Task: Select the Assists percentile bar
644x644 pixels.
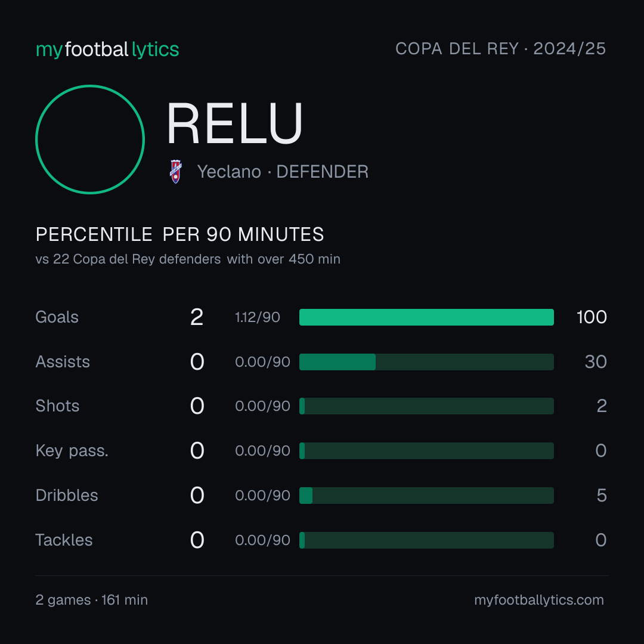Action: click(426, 362)
